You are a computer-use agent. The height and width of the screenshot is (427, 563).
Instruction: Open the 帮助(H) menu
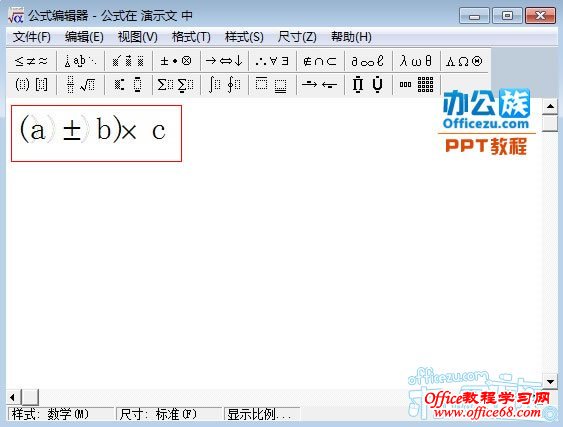point(351,37)
